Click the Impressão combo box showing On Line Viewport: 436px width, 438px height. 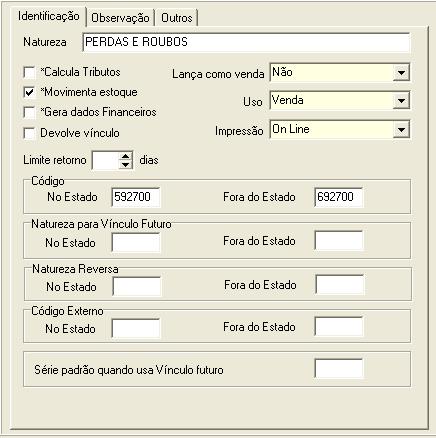(340, 130)
